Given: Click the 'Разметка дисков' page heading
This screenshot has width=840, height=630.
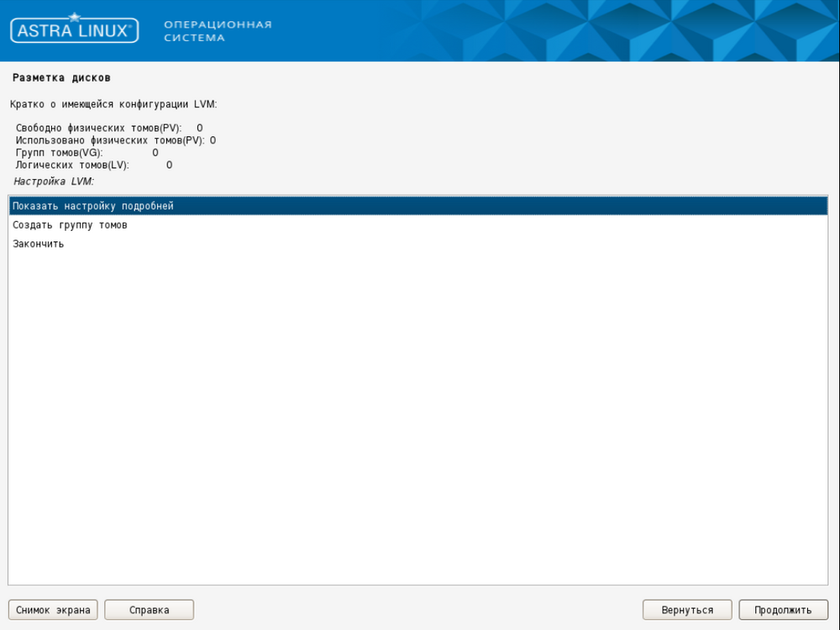Looking at the screenshot, I should (61, 78).
